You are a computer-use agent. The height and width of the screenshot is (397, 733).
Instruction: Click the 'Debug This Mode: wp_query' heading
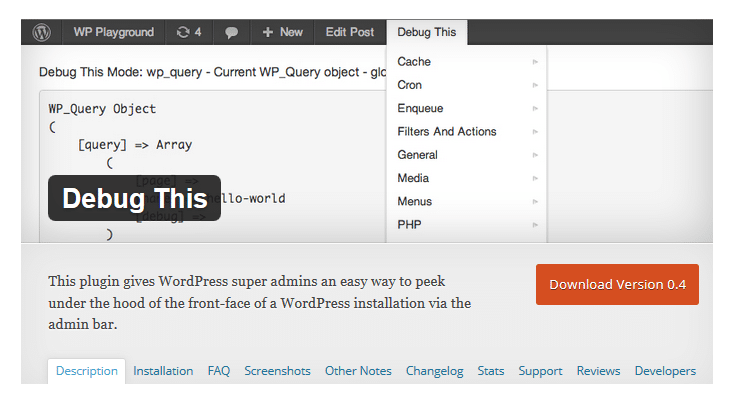(x=213, y=72)
